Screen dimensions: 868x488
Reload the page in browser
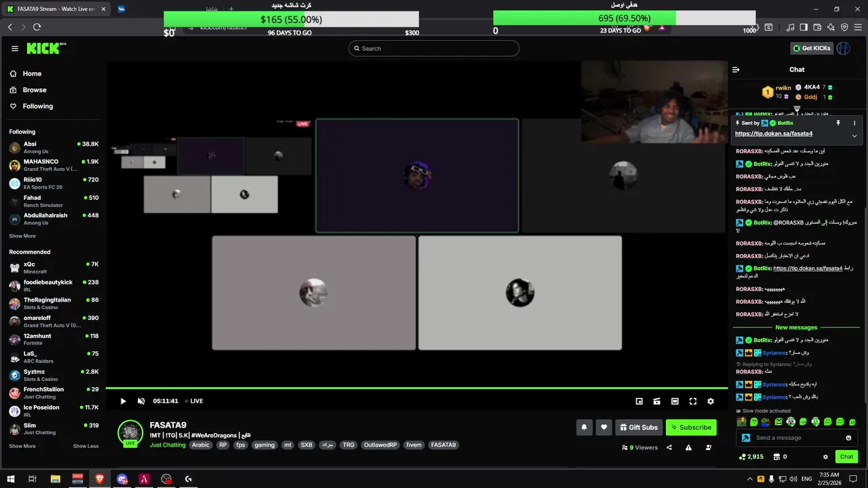coord(37,27)
